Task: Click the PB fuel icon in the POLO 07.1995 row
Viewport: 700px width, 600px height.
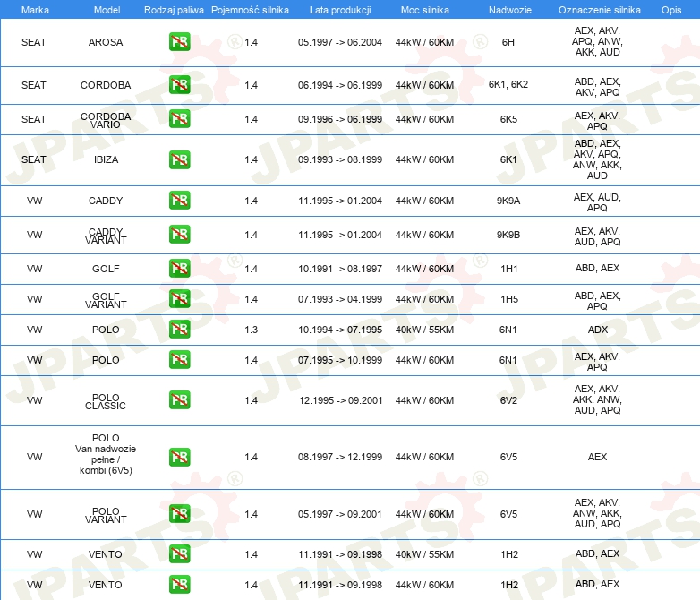Action: click(179, 360)
